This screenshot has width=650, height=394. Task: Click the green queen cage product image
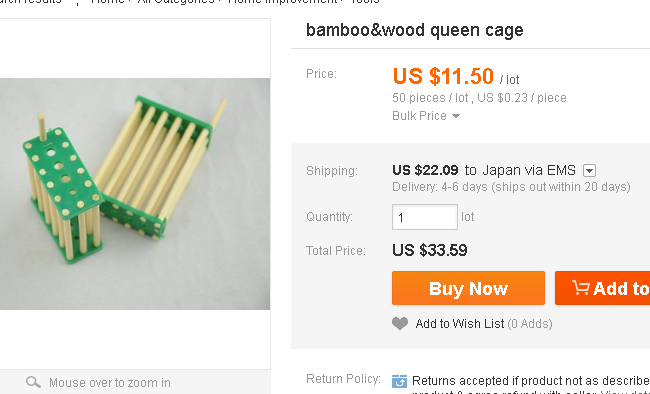(135, 194)
